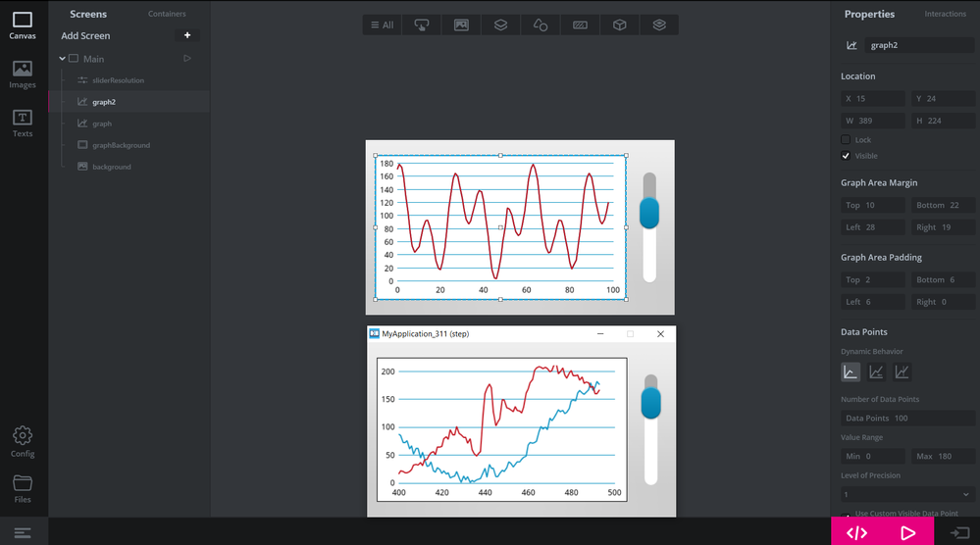
Task: Open Config settings gear
Action: (x=23, y=442)
